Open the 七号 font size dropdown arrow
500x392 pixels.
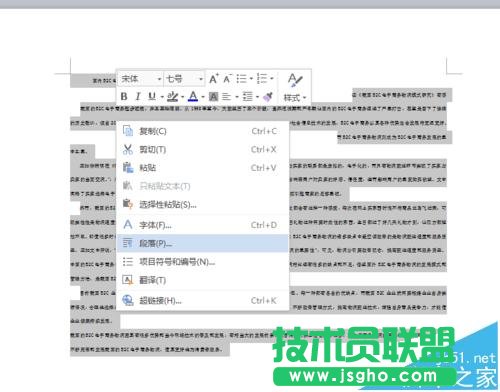201,79
